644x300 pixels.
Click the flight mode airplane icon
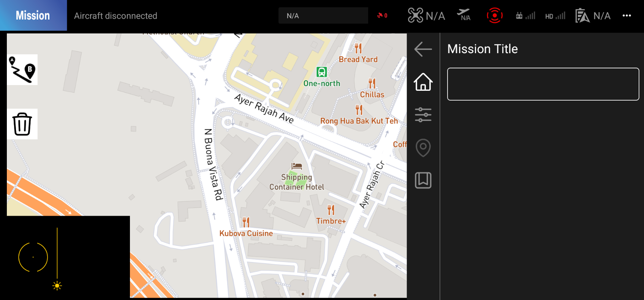click(x=464, y=15)
